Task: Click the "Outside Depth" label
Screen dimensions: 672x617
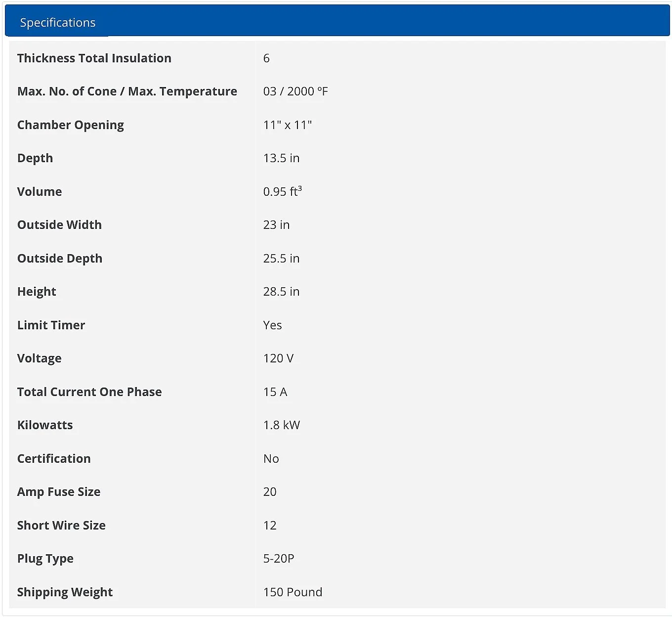Action: pos(60,259)
